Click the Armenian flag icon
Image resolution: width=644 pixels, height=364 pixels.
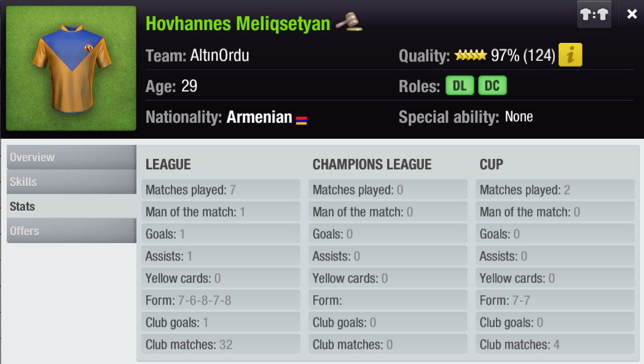coord(301,120)
